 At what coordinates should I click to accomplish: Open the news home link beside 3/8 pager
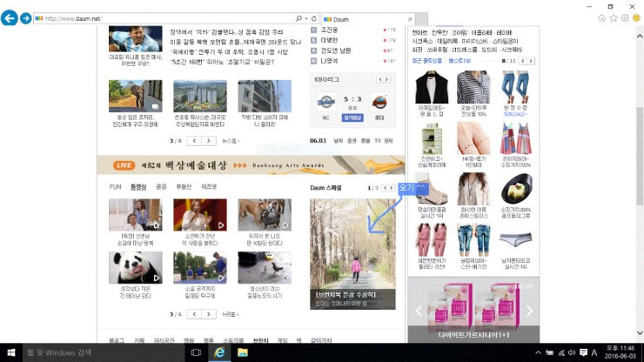pyautogui.click(x=231, y=141)
